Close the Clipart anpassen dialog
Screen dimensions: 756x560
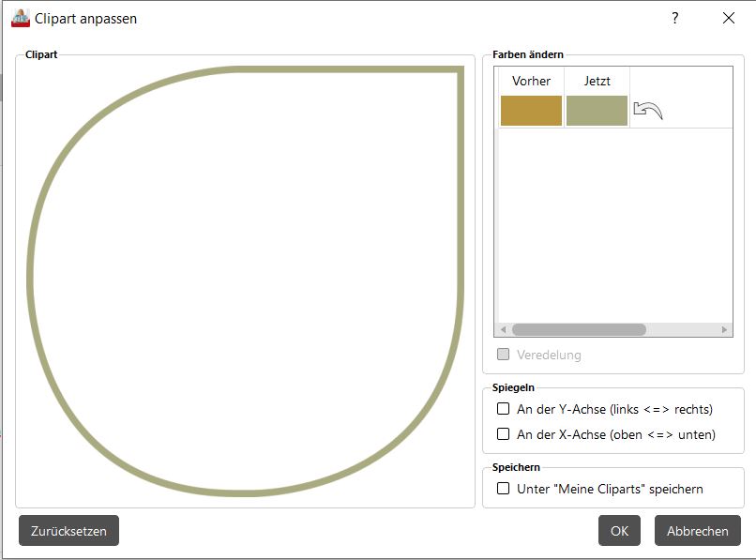[729, 18]
